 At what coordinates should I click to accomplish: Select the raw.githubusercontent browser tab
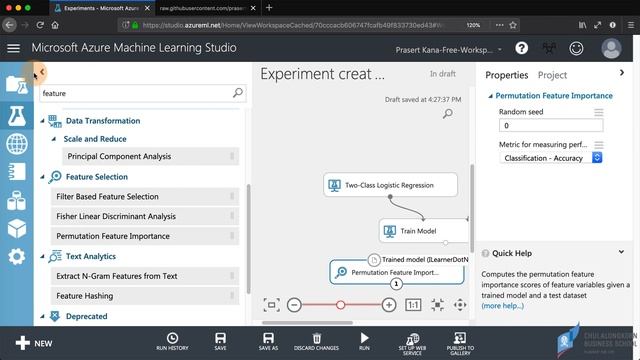(x=206, y=8)
